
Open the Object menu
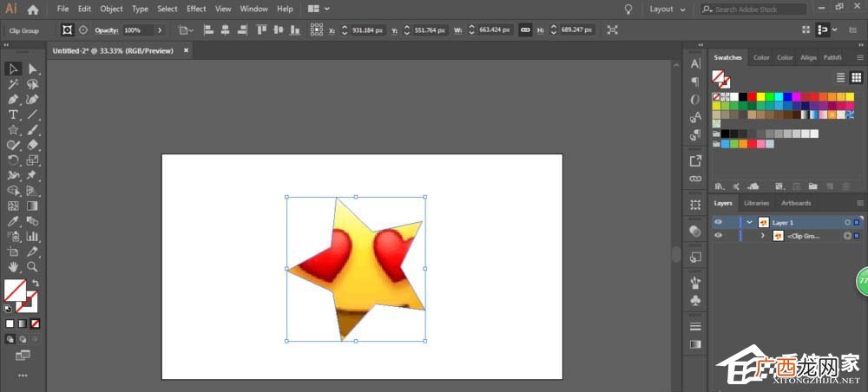(111, 9)
